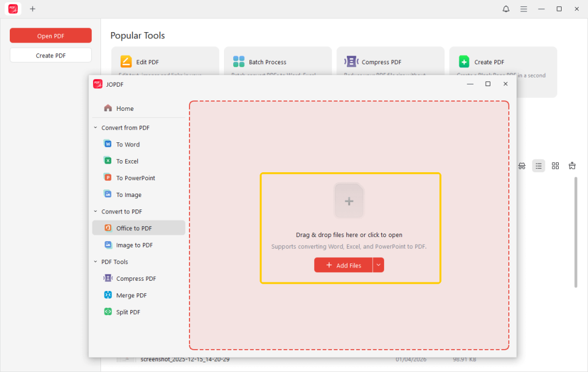588x372 pixels.
Task: Choose To PowerPoint conversion
Action: (x=135, y=178)
